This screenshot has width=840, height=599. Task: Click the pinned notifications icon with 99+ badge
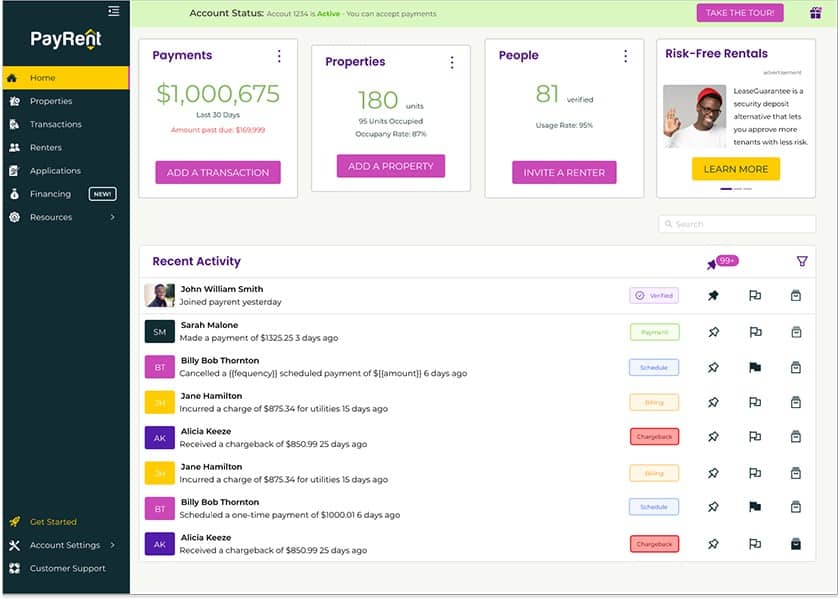[x=712, y=264]
